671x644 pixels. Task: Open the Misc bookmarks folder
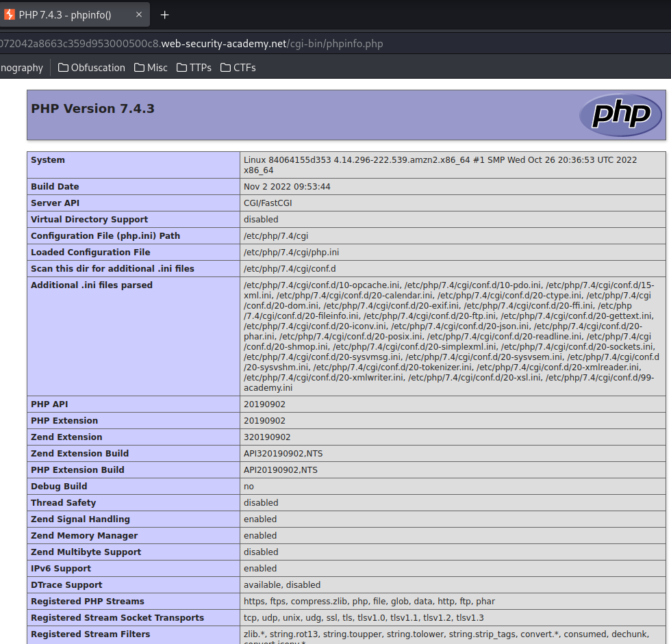pyautogui.click(x=151, y=68)
